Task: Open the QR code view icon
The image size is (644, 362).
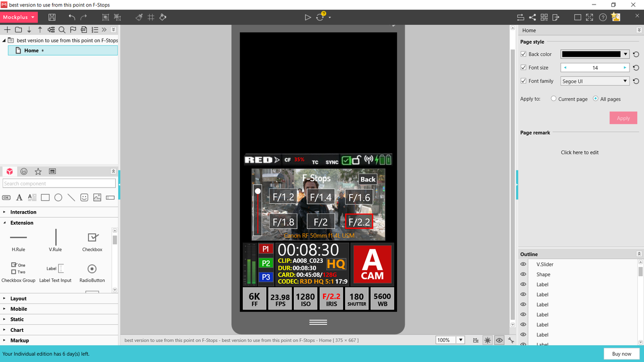Action: coord(544,17)
